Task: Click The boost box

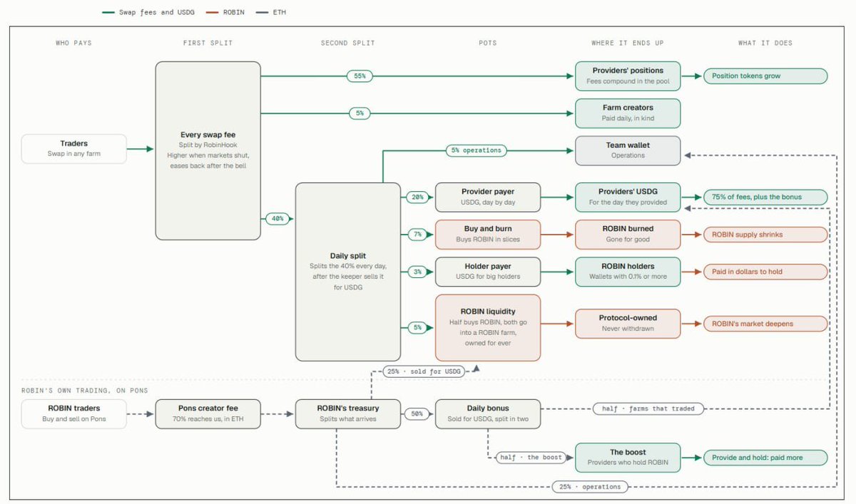Action: pyautogui.click(x=628, y=457)
